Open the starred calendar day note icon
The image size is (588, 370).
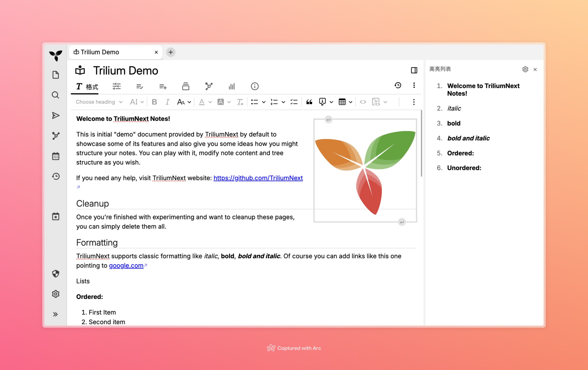(56, 216)
